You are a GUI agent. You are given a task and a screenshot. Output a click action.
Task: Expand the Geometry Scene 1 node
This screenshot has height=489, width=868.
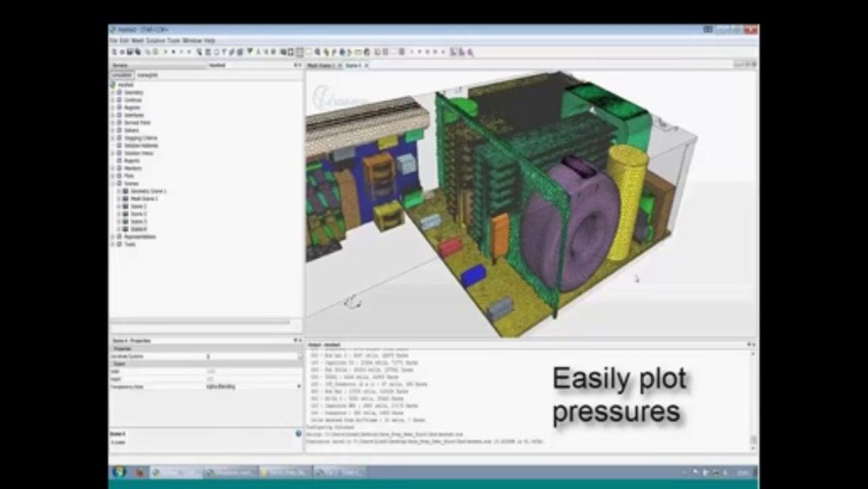click(119, 191)
